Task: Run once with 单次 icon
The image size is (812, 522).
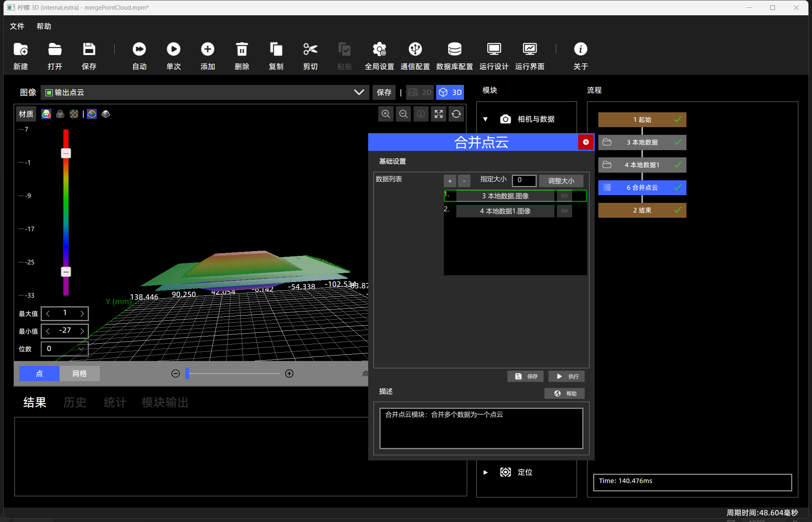Action: coord(173,56)
